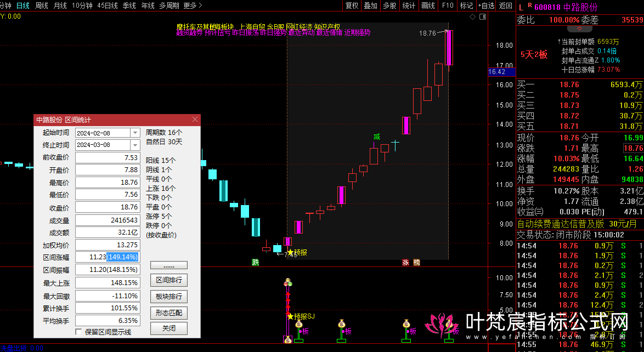Add the stock via +自选

click(486, 5)
